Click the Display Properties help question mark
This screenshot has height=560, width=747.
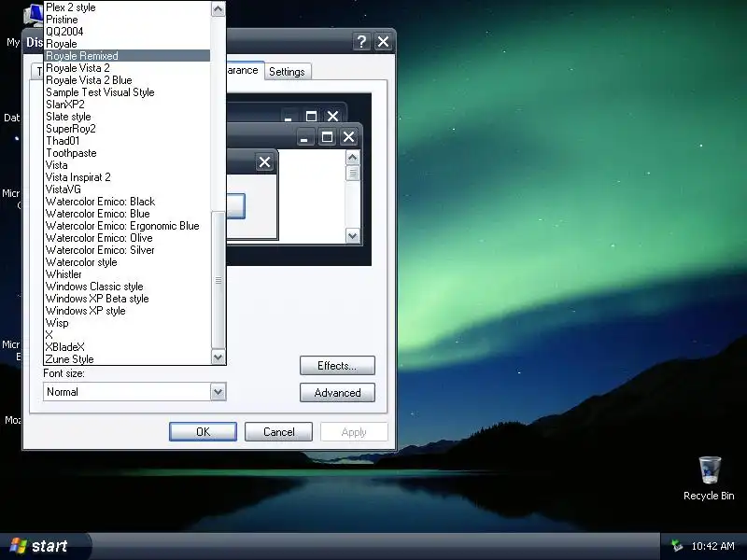pos(361,42)
